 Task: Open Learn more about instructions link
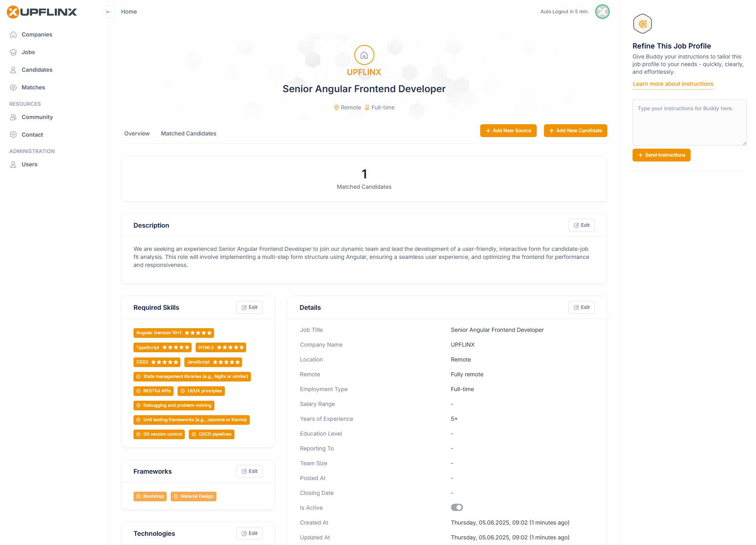coord(673,84)
